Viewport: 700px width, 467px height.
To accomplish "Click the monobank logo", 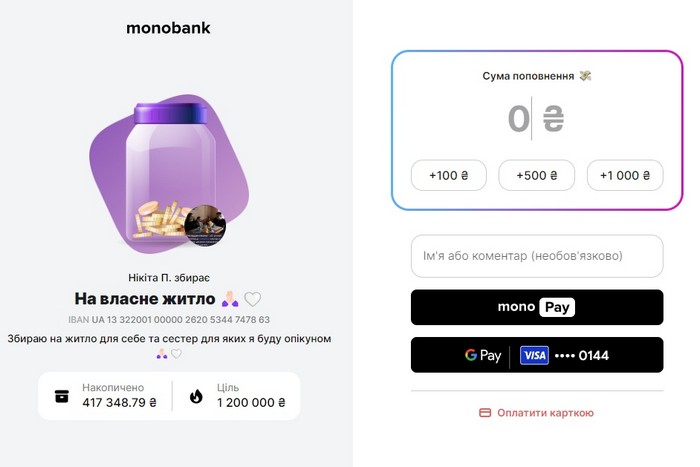I will point(168,28).
